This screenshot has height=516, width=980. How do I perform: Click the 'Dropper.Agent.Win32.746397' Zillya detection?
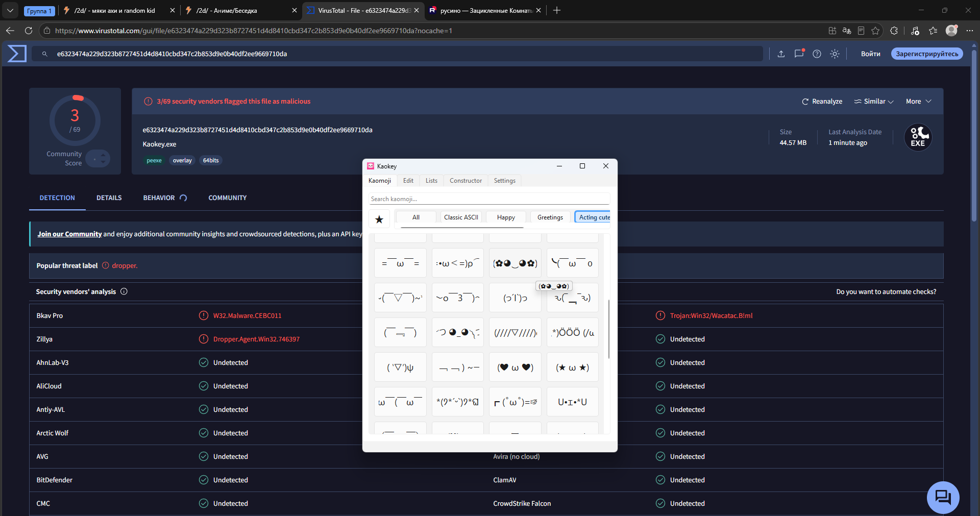(256, 339)
